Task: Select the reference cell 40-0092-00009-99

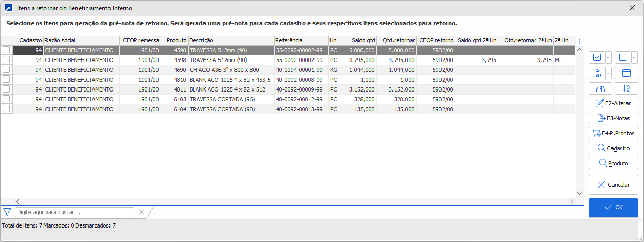Action: pyautogui.click(x=301, y=89)
